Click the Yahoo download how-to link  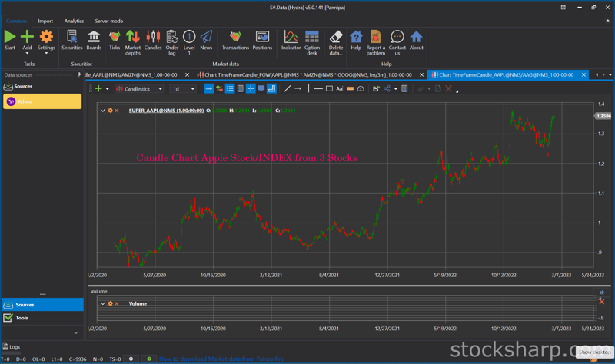(x=221, y=359)
